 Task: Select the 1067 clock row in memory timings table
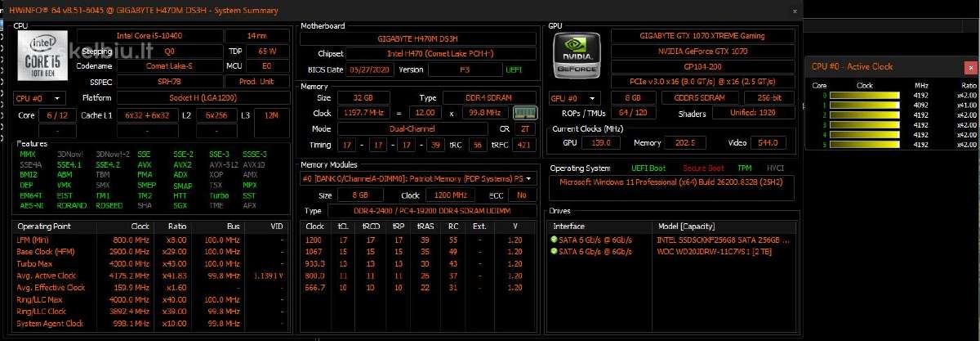418,251
